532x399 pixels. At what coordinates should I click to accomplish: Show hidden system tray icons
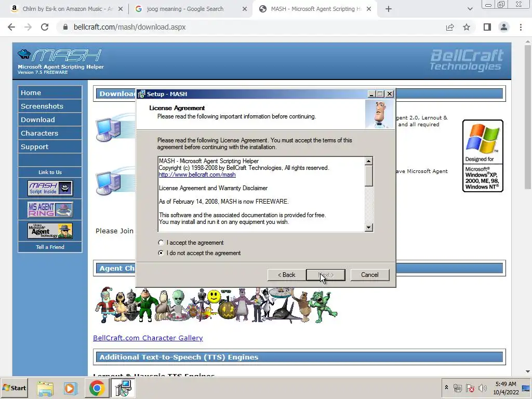pos(446,388)
